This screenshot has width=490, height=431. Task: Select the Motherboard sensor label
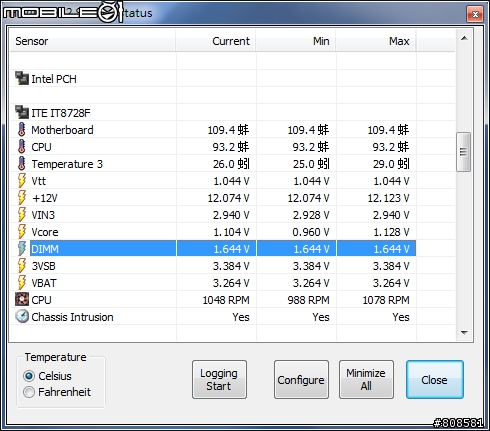pos(62,130)
